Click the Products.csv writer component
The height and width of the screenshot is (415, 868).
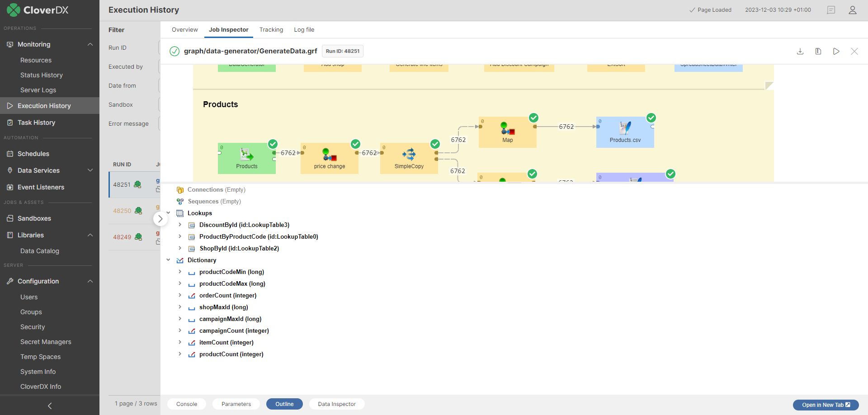click(625, 132)
